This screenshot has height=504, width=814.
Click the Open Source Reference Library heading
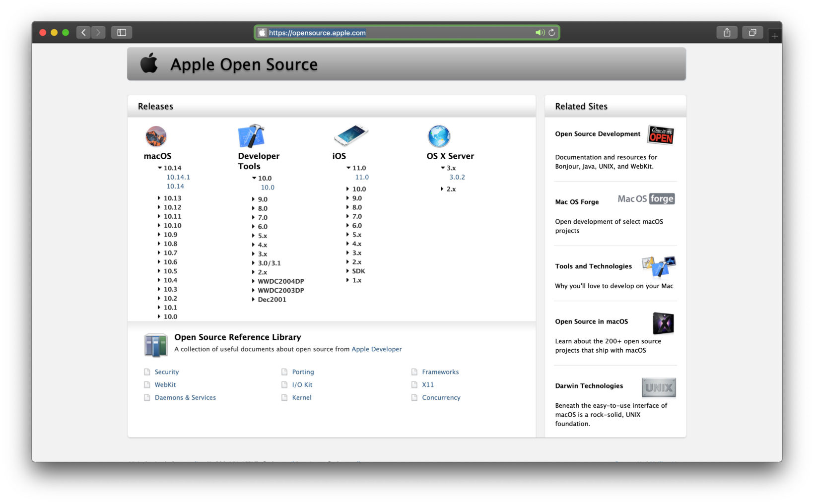click(x=238, y=337)
